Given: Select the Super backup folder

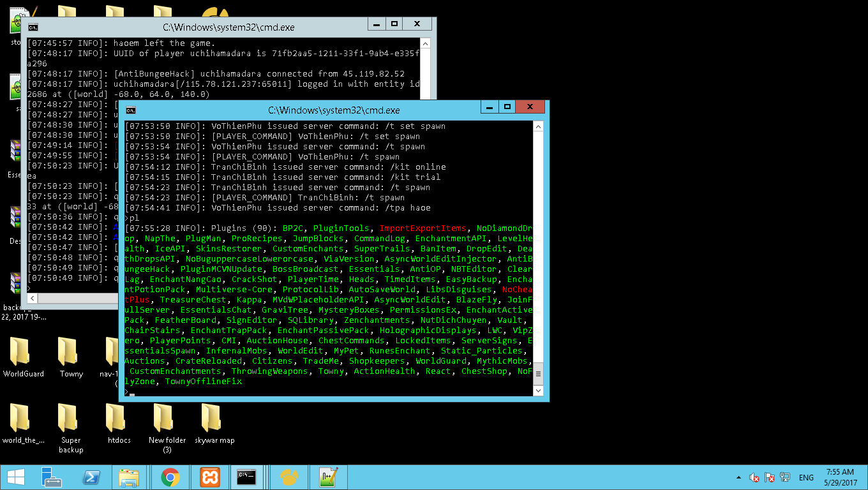Looking at the screenshot, I should [x=71, y=429].
